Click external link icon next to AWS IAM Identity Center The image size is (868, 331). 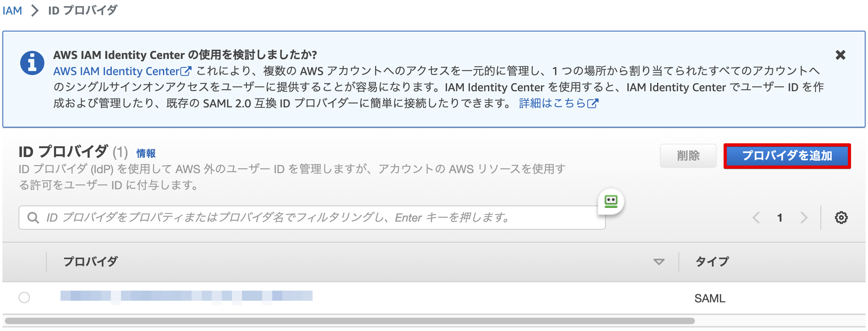point(186,71)
